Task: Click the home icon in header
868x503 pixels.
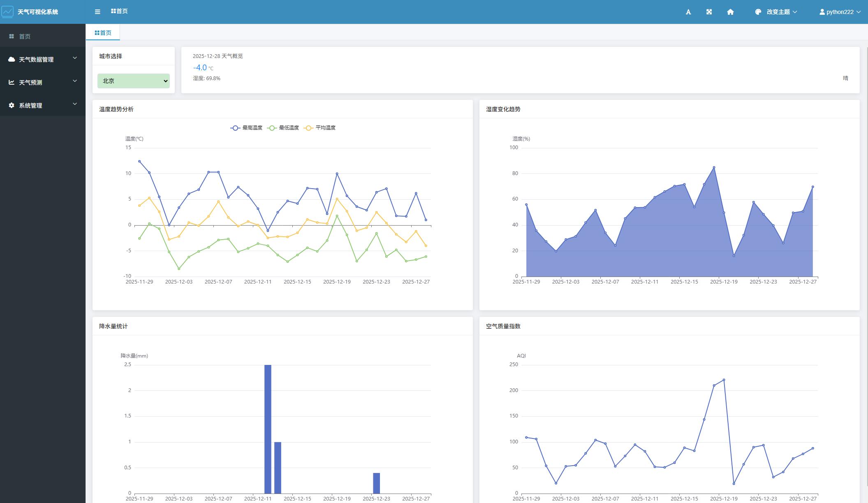Action: point(730,12)
